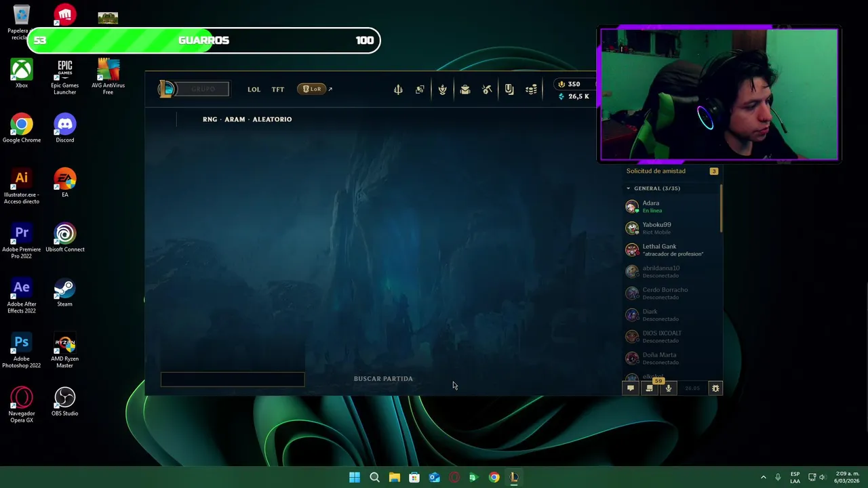Screen dimensions: 868x488
Task: Open File Explorer from taskbar
Action: click(x=395, y=477)
